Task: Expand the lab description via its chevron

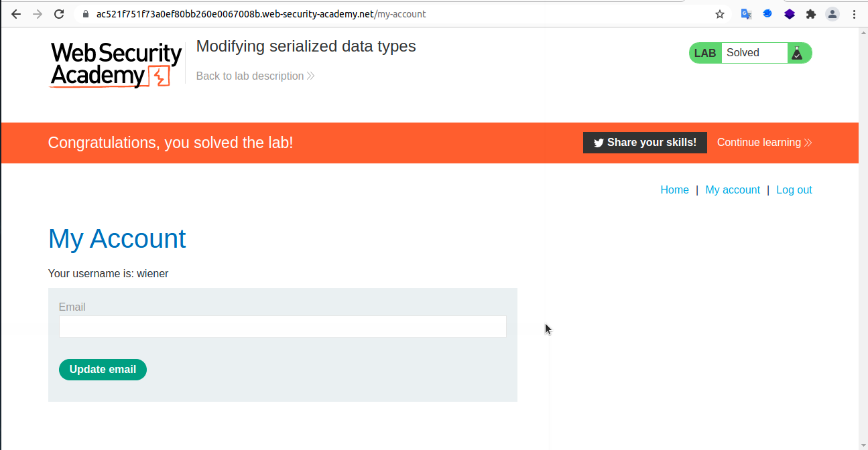Action: click(309, 76)
